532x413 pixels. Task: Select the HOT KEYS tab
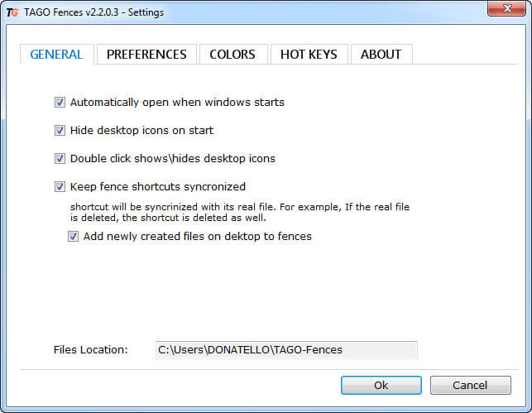pos(309,55)
